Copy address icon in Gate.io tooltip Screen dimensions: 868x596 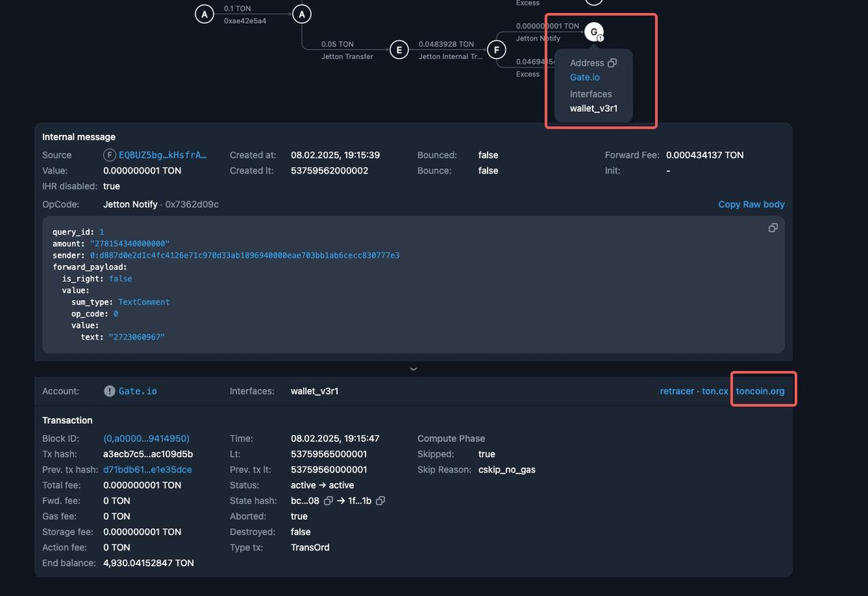tap(612, 63)
